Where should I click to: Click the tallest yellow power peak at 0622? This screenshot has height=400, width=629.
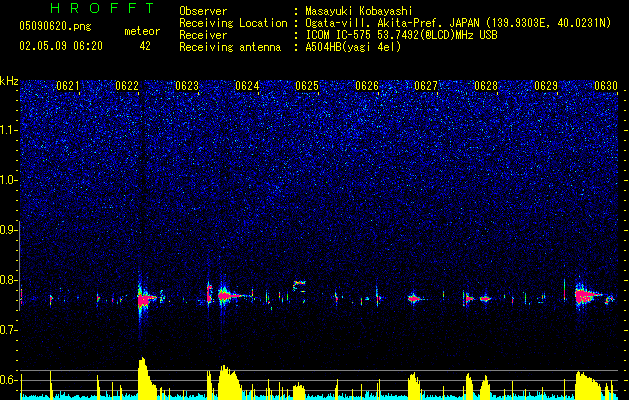click(x=147, y=378)
